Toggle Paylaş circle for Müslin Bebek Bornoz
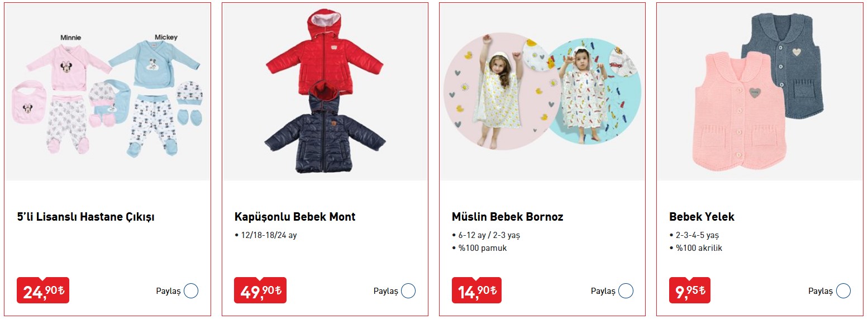The width and height of the screenshot is (868, 319). coord(626,291)
